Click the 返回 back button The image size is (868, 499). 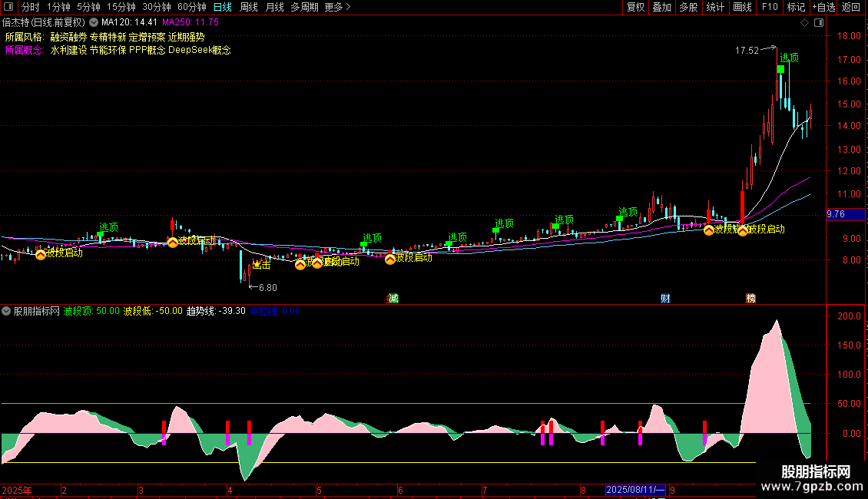click(851, 7)
